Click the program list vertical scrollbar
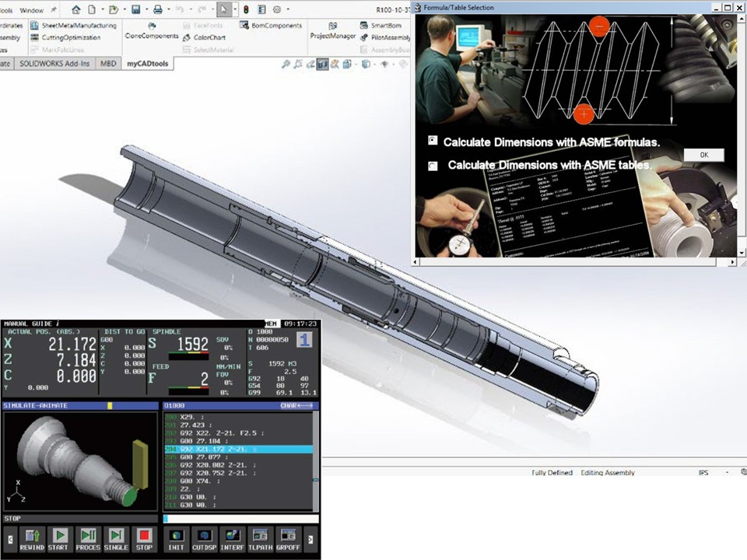This screenshot has width=747, height=560. [x=315, y=461]
